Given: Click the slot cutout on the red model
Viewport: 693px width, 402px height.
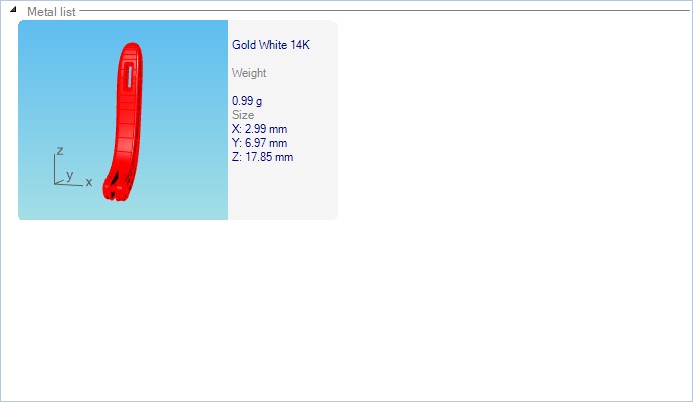Looking at the screenshot, I should point(132,75).
